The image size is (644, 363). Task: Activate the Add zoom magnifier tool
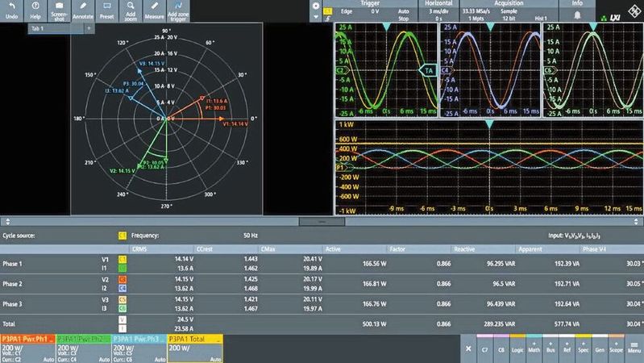131,10
